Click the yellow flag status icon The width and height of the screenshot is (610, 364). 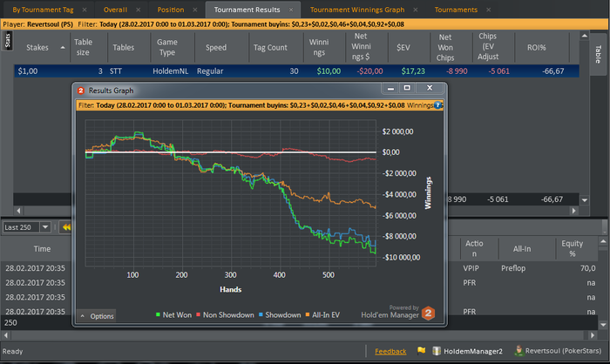click(421, 351)
